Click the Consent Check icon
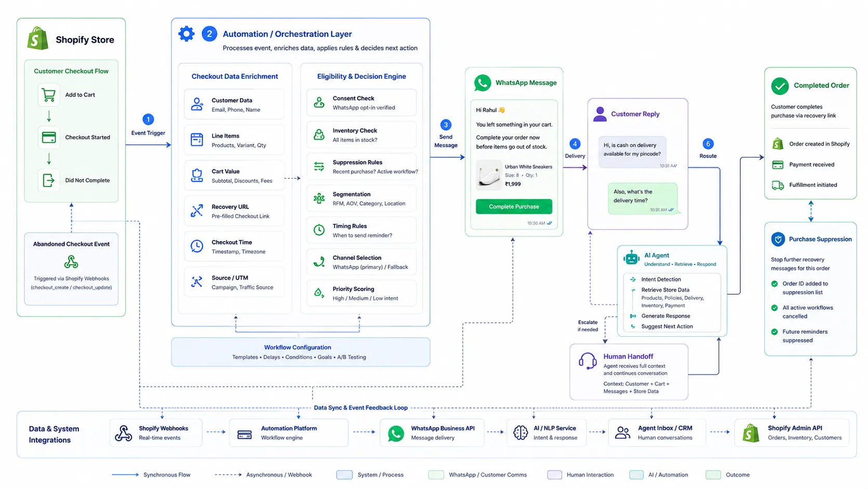Image resolution: width=868 pixels, height=489 pixels. (319, 102)
